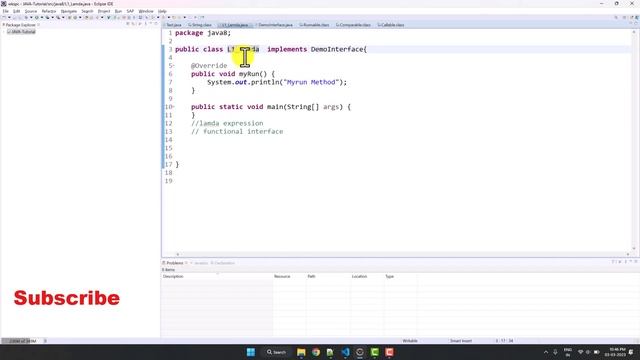Click on 'package java8;' code line
This screenshot has height=360, width=640.
(203, 33)
